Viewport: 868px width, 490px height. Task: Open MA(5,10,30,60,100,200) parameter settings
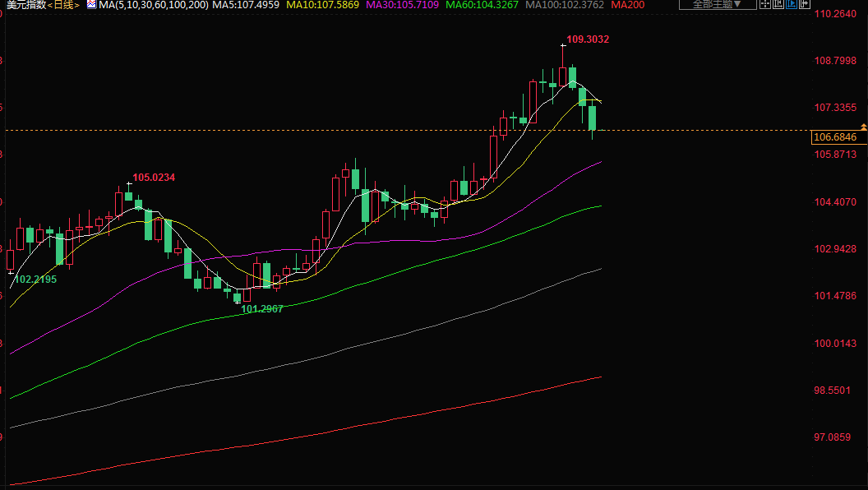pyautogui.click(x=153, y=5)
